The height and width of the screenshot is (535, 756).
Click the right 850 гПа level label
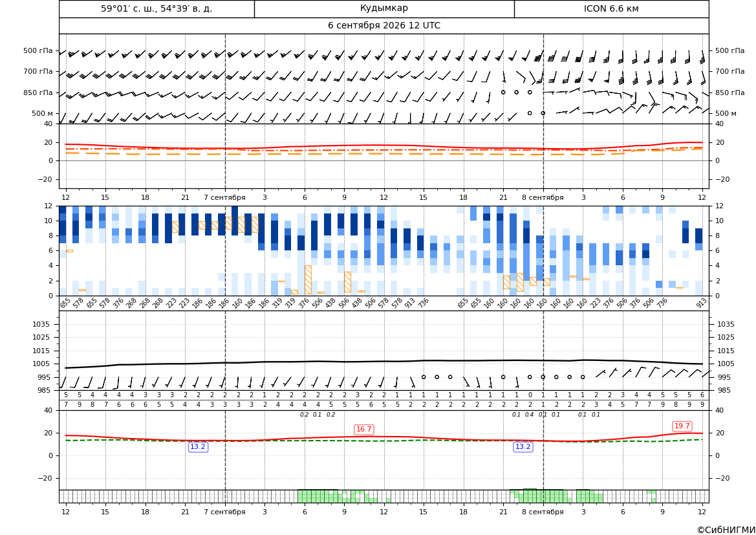tap(729, 93)
